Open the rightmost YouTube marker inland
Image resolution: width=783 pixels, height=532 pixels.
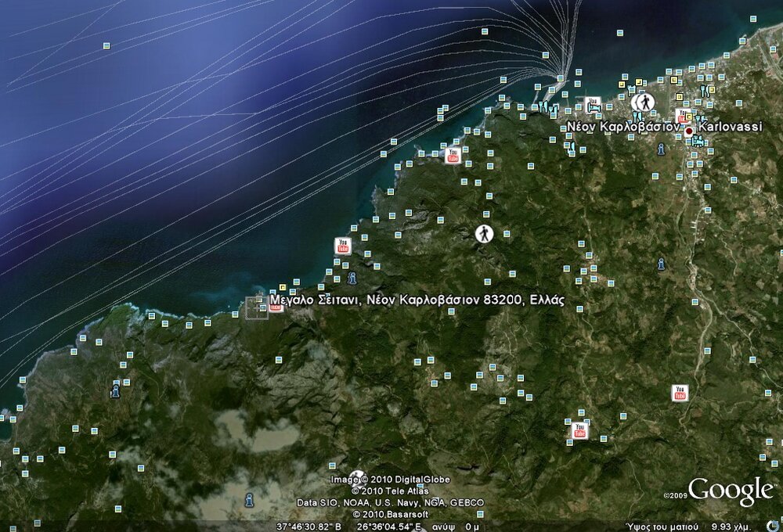[679, 393]
